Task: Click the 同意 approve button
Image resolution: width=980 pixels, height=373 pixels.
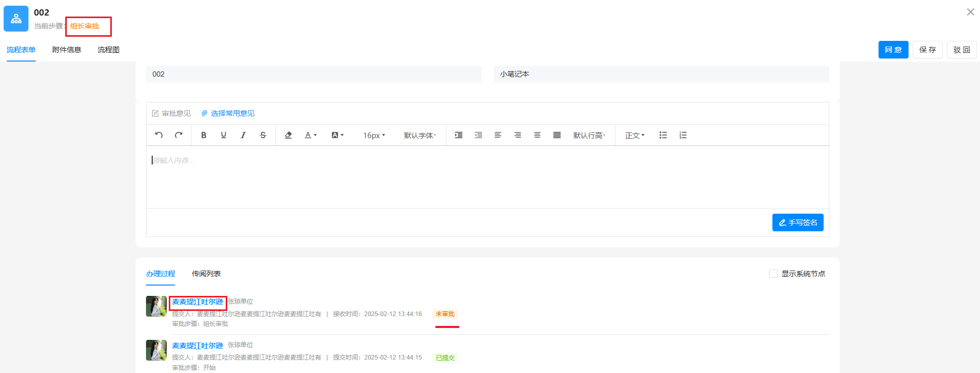Action: (893, 50)
